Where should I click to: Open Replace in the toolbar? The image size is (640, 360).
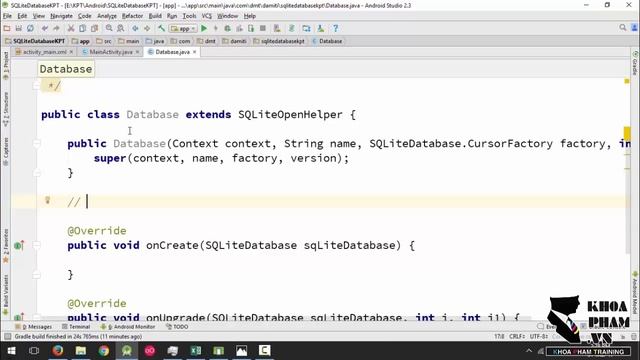[120, 28]
